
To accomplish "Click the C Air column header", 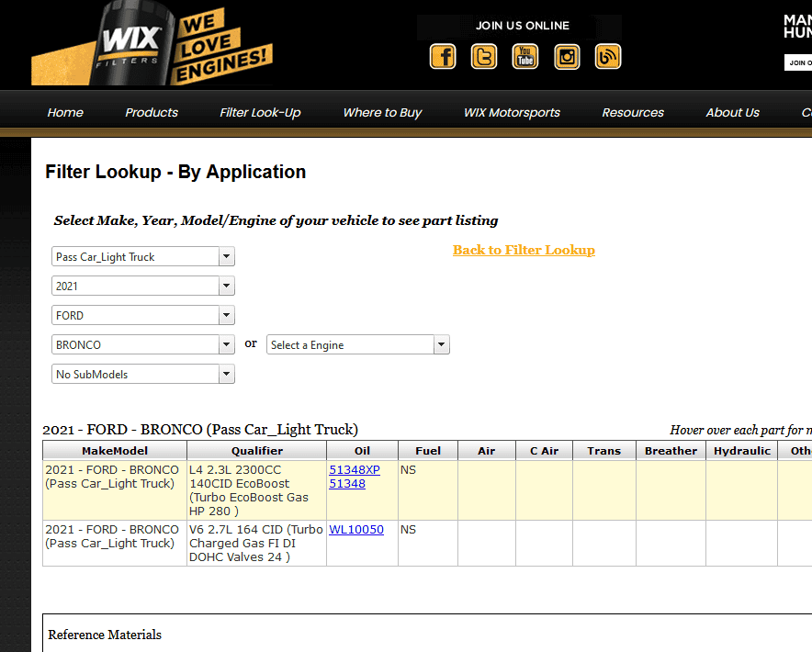I will pos(545,451).
